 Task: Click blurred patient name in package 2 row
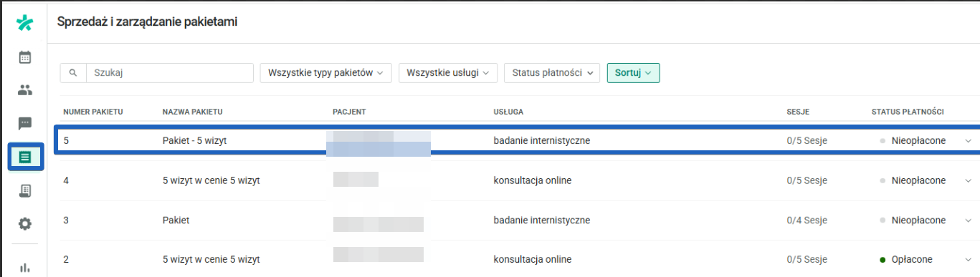point(378,254)
